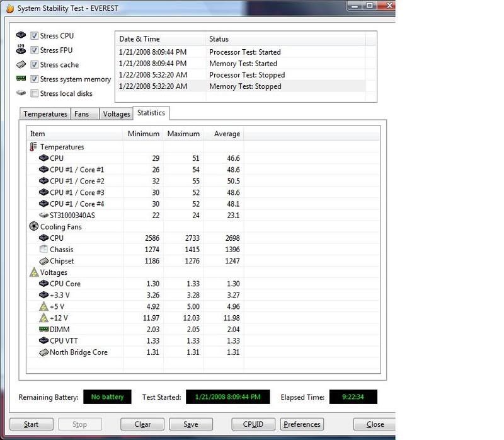The width and height of the screenshot is (504, 440).
Task: Click the FPU chip icon beside Stress FPU
Action: click(21, 49)
